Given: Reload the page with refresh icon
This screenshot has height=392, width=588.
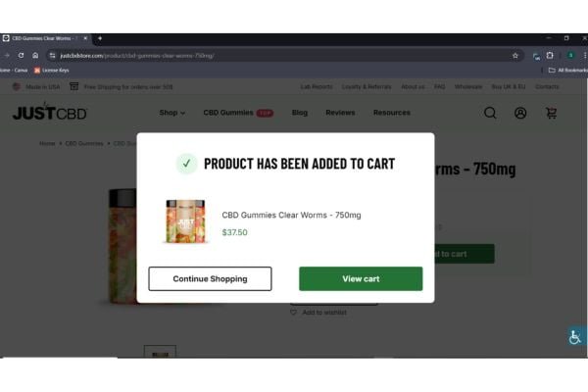Looking at the screenshot, I should [x=21, y=56].
